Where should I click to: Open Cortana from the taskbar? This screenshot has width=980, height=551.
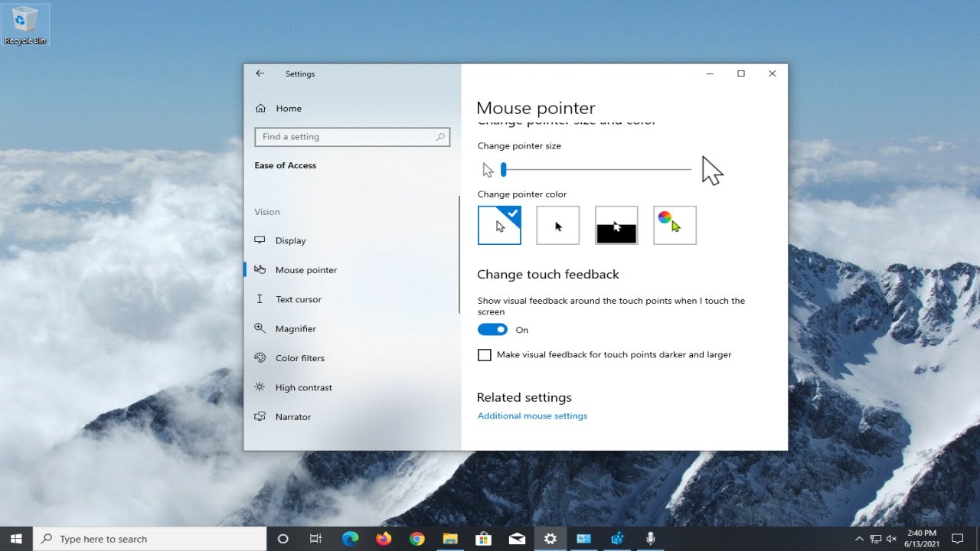(283, 539)
